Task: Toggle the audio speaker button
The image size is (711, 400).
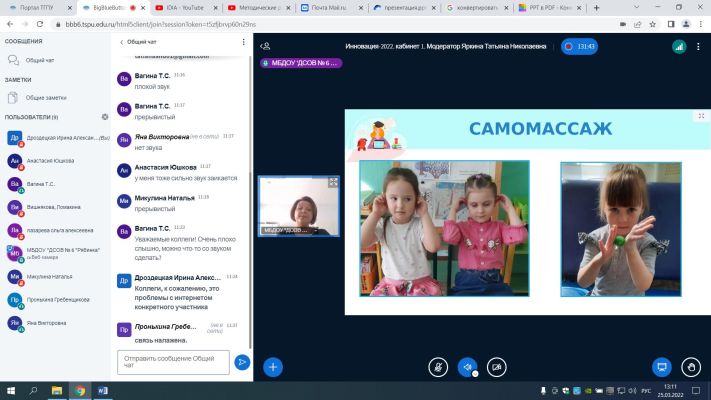Action: click(468, 367)
